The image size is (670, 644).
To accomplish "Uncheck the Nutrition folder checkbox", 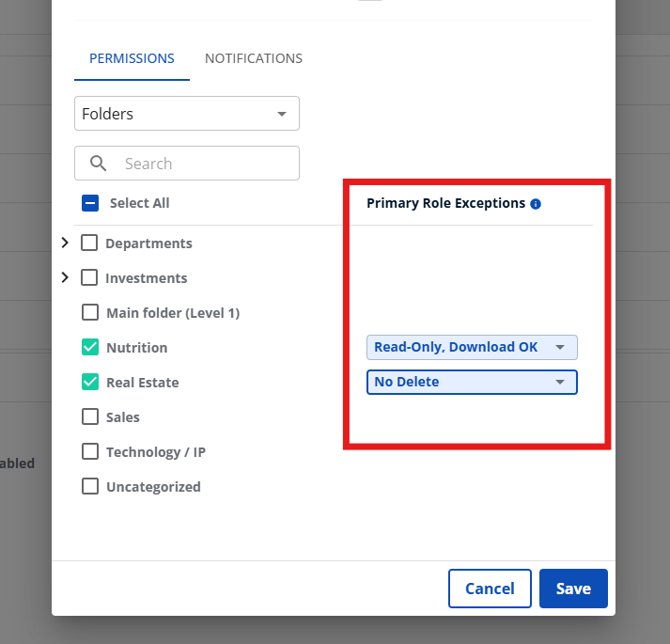I will (90, 348).
